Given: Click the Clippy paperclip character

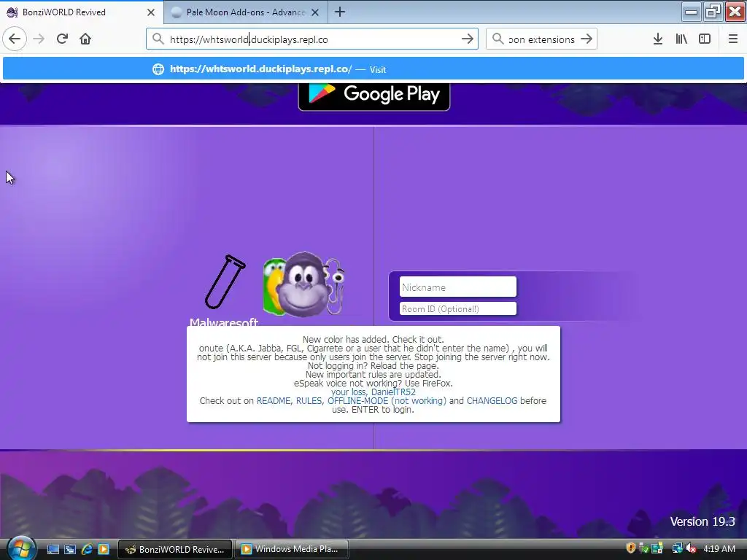Looking at the screenshot, I should [336, 285].
